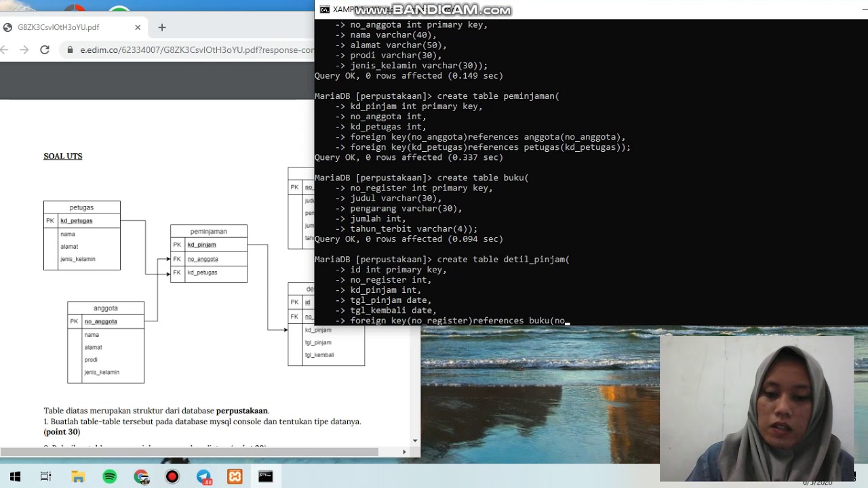Go forward in Chrome history

tap(24, 49)
